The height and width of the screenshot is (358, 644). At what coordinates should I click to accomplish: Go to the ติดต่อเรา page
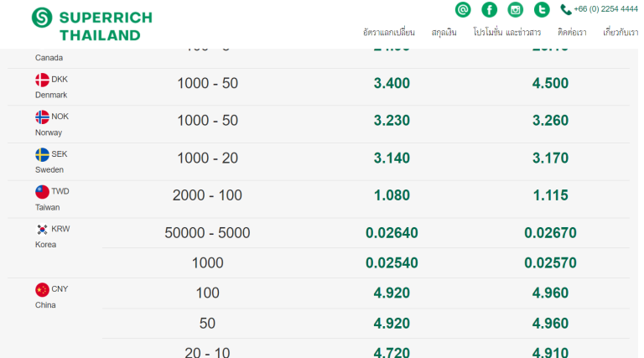571,32
